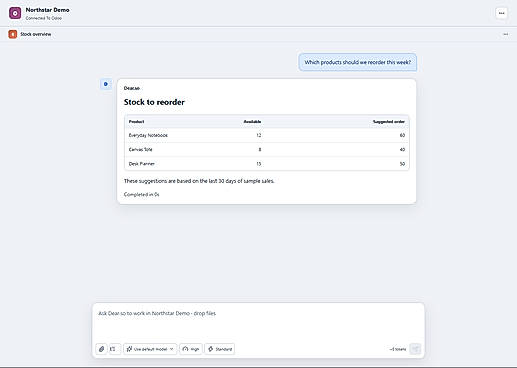Expand the Use default model dropdown

[150, 349]
